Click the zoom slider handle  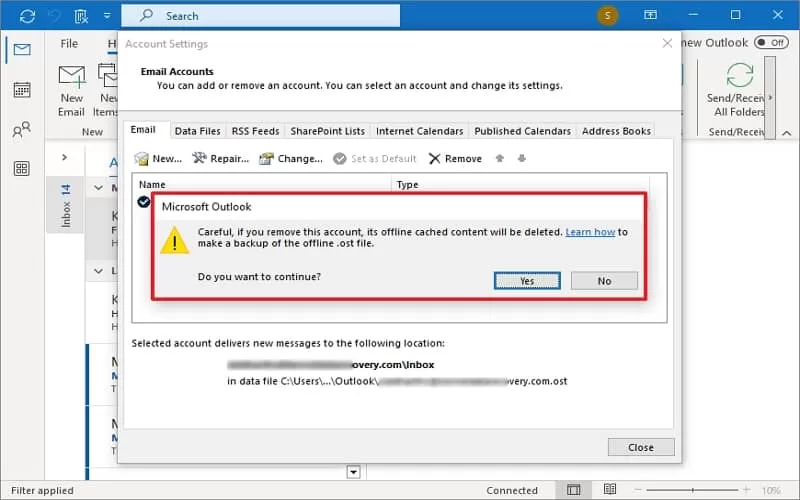tap(692, 490)
